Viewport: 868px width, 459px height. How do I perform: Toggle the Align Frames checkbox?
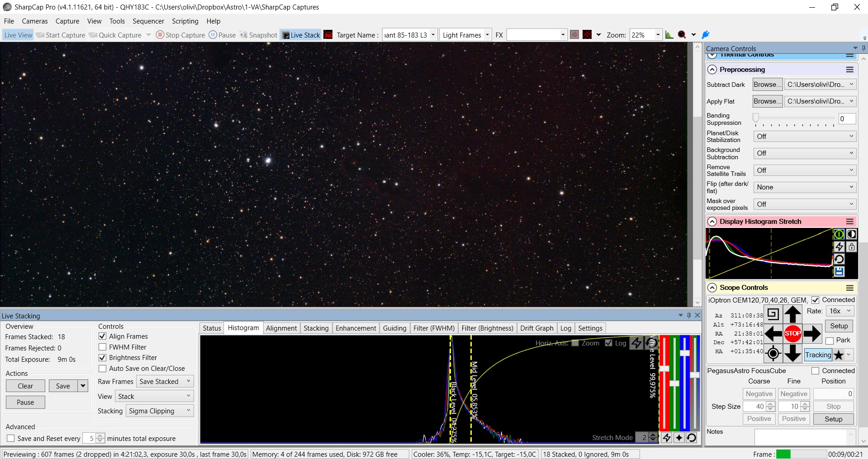click(103, 336)
